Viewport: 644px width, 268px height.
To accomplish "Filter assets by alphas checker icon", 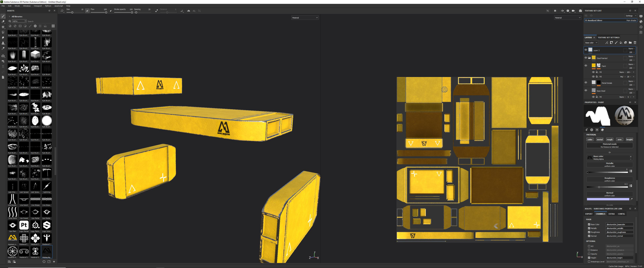I will pos(35,26).
